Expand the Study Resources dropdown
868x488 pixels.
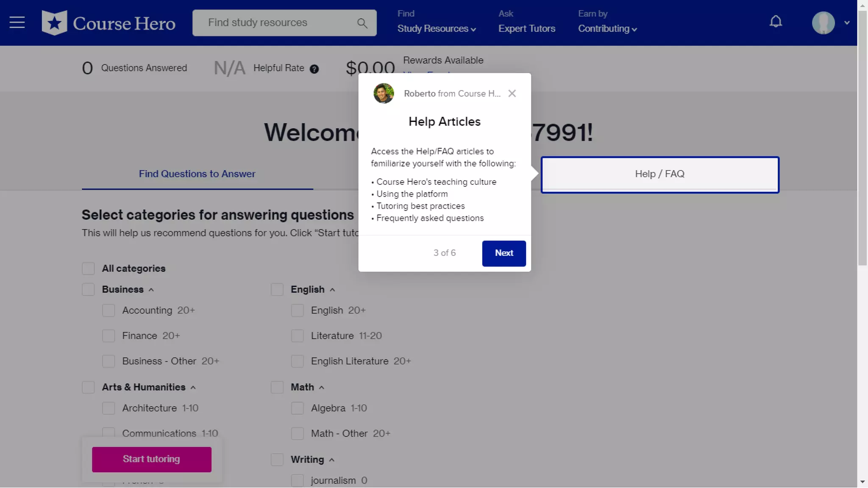click(x=437, y=28)
